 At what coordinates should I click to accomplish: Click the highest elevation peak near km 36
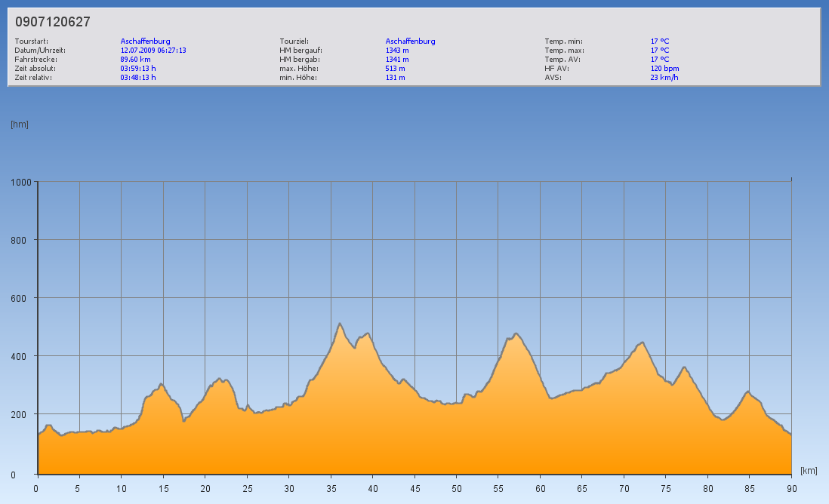340,324
